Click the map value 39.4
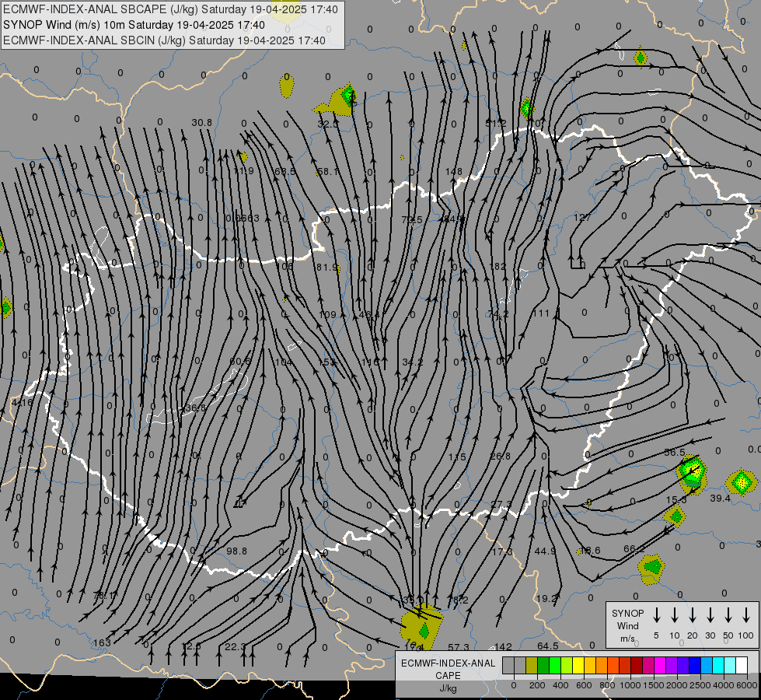The width and height of the screenshot is (761, 700). (x=721, y=498)
